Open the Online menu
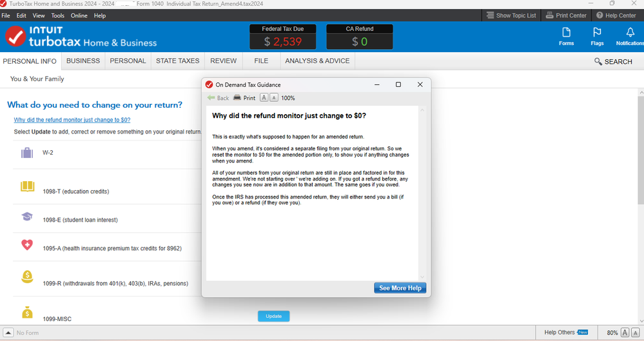This screenshot has height=341, width=644. [79, 15]
